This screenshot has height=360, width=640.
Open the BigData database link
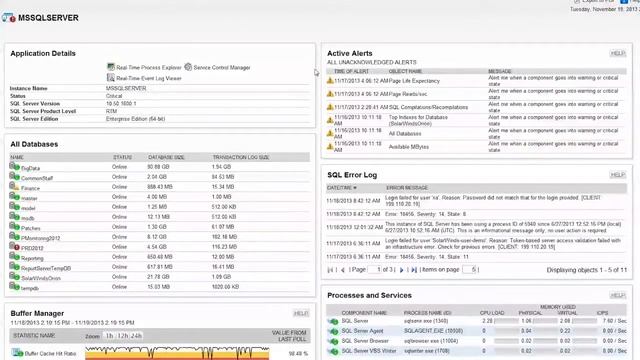30,168
